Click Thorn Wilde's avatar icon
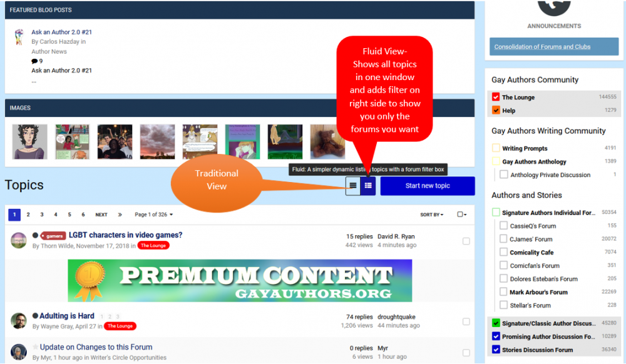 (x=19, y=240)
